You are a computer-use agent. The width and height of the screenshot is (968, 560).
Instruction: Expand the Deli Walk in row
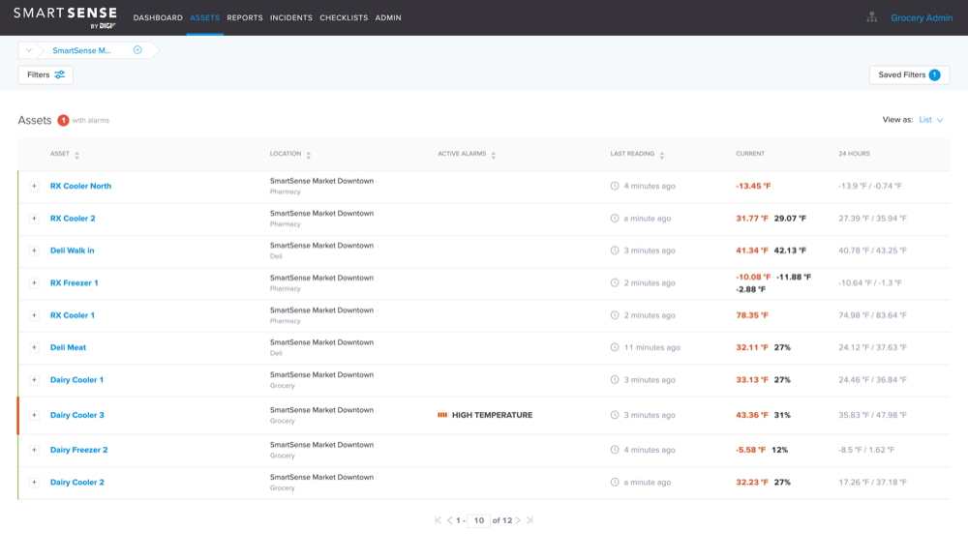(34, 251)
